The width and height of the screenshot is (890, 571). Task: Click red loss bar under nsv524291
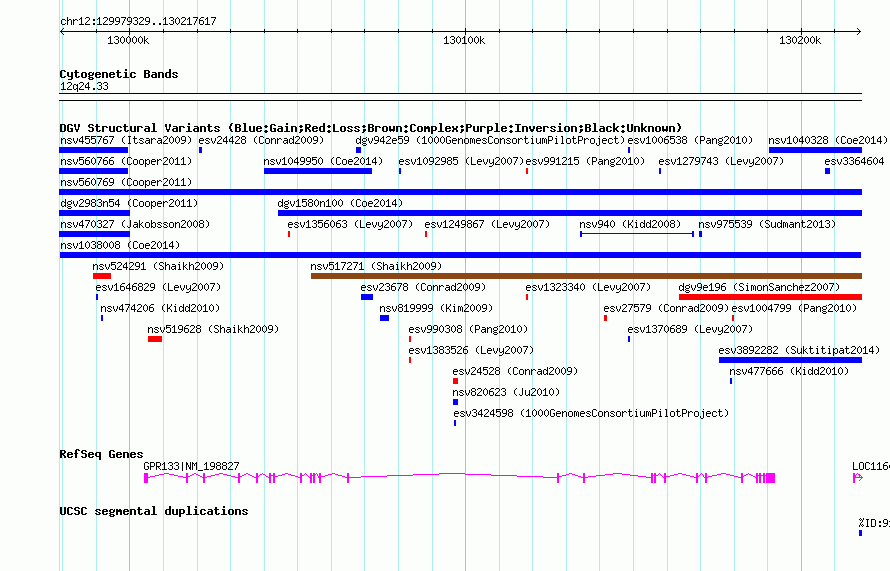pos(102,276)
